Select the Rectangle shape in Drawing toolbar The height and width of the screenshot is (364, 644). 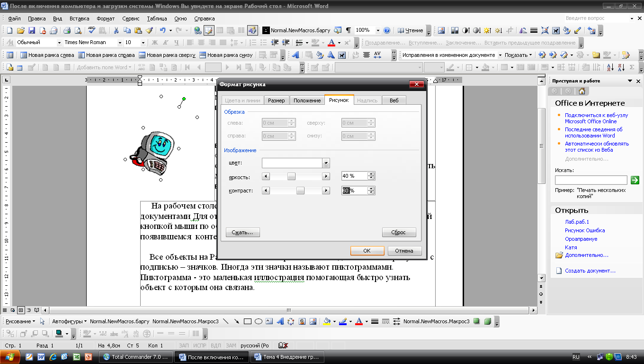click(248, 321)
